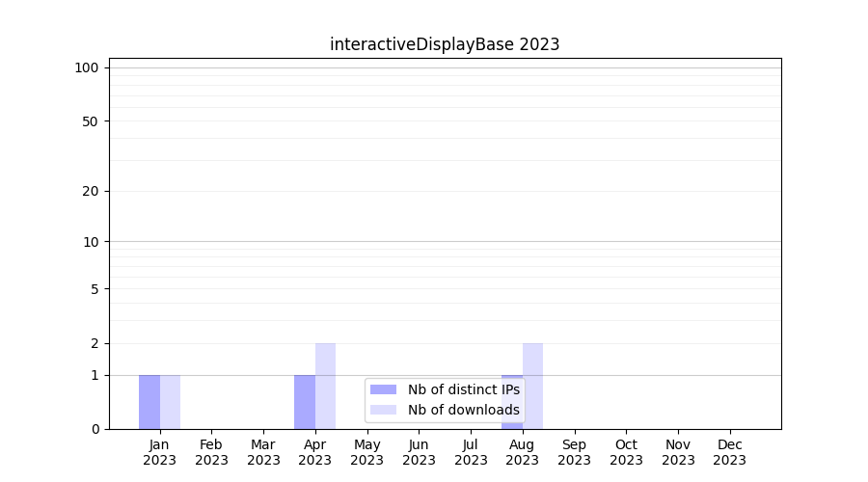Select the 'Nb of downloads' legend label

coord(463,410)
